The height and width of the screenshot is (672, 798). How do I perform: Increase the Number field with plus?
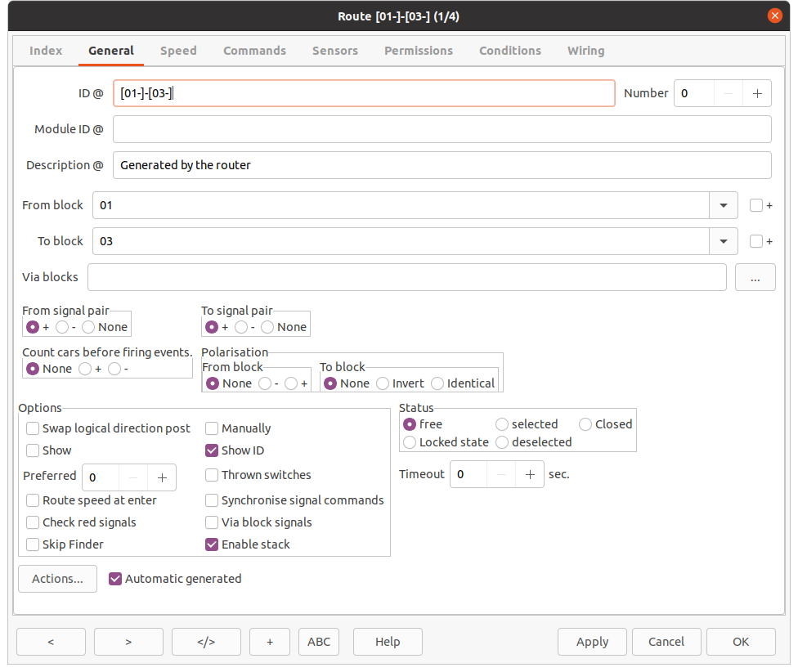756,93
